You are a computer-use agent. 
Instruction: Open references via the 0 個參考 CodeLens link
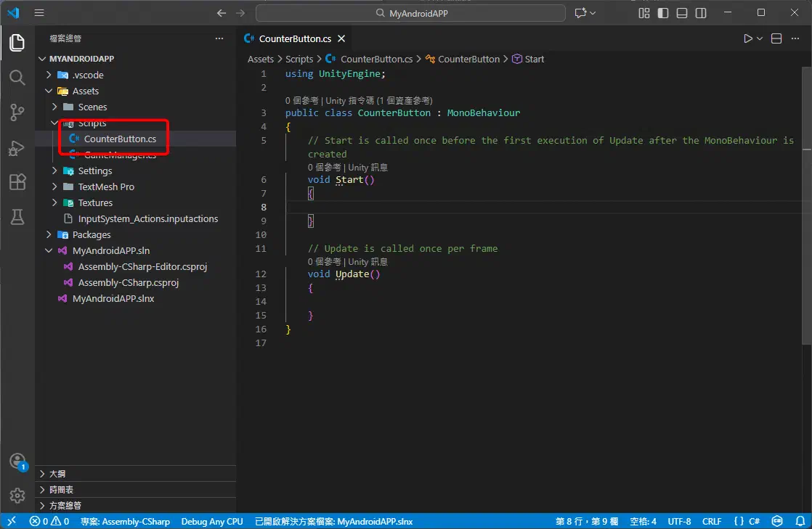[x=302, y=100]
